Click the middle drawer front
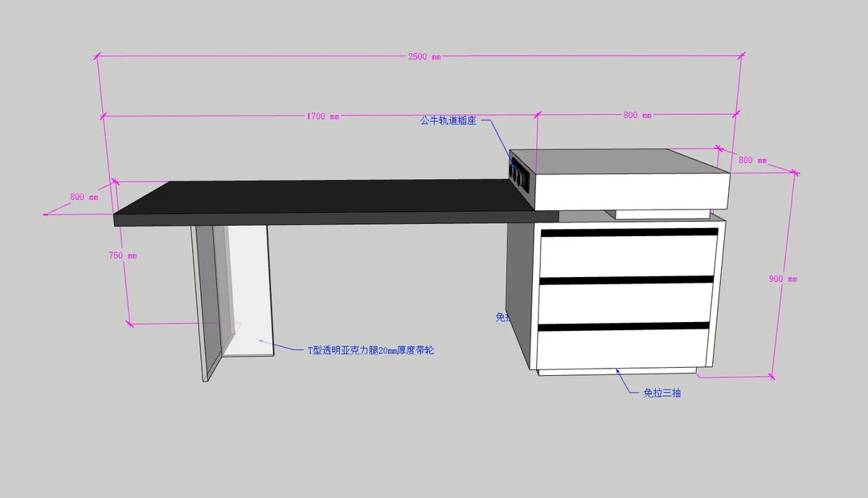The height and width of the screenshot is (498, 868). pos(624,303)
